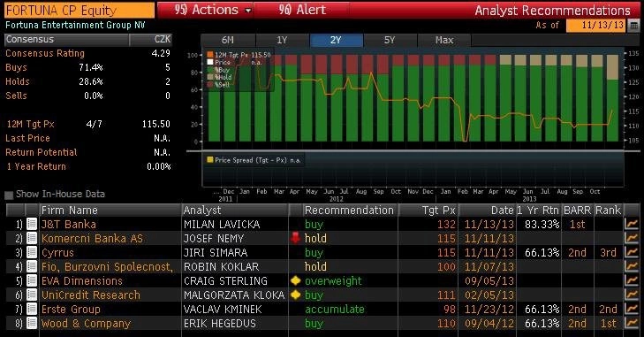Open report document icon for Komercni Banka AS
This screenshot has height=337, width=644.
click(32, 238)
